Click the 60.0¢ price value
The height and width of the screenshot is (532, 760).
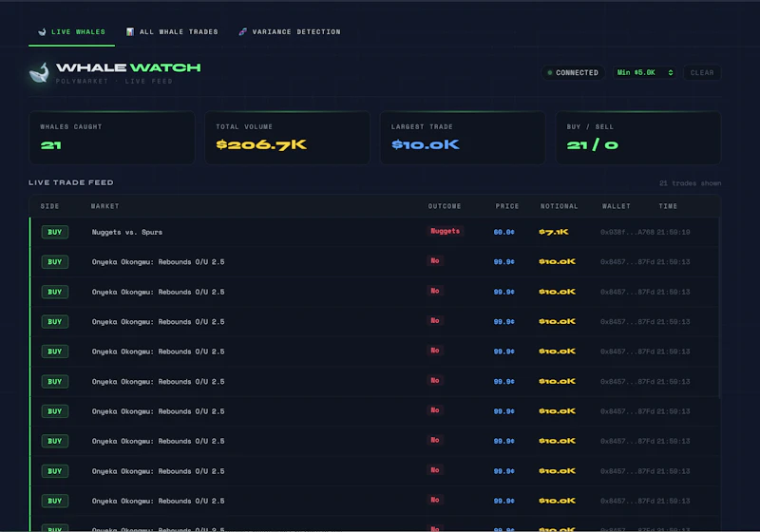coord(504,232)
